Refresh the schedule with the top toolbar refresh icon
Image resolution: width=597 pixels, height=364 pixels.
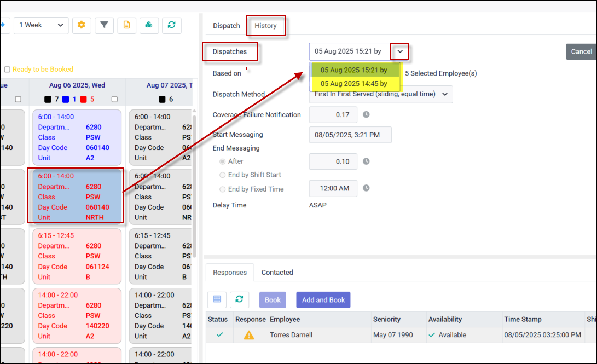click(x=171, y=25)
